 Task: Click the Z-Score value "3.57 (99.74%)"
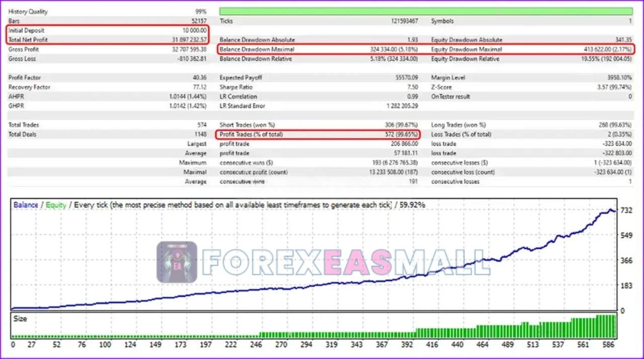pos(613,87)
